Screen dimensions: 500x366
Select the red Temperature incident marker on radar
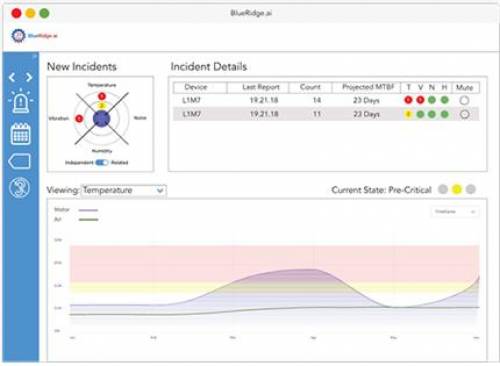102,96
